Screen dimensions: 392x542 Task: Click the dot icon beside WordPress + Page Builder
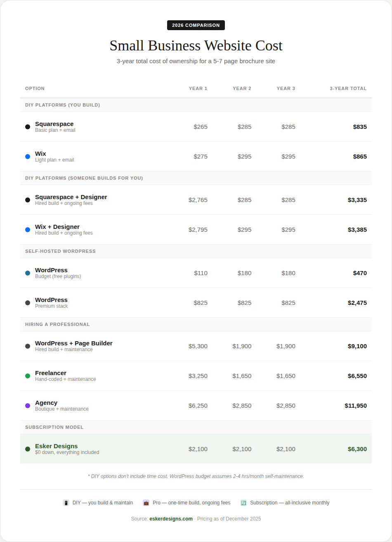coord(27,346)
